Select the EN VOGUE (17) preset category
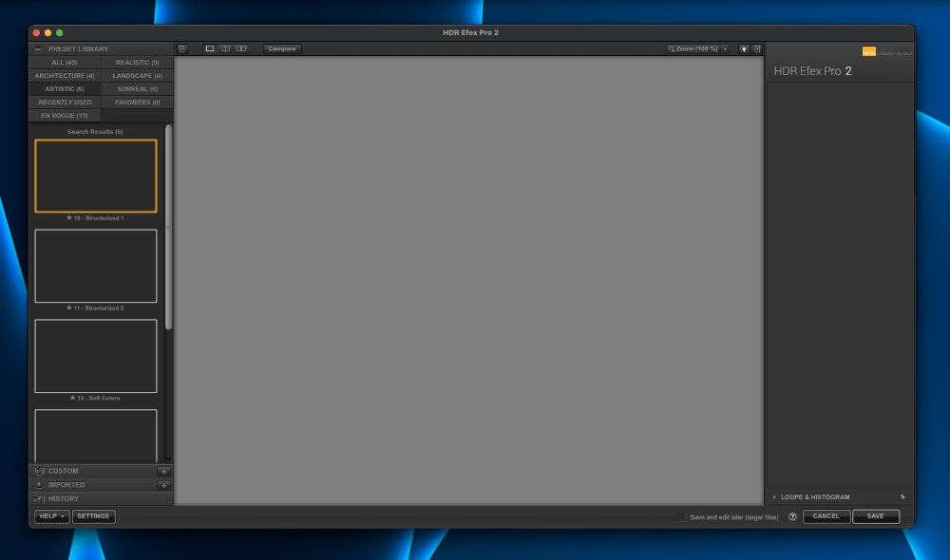950x560 pixels. tap(65, 116)
